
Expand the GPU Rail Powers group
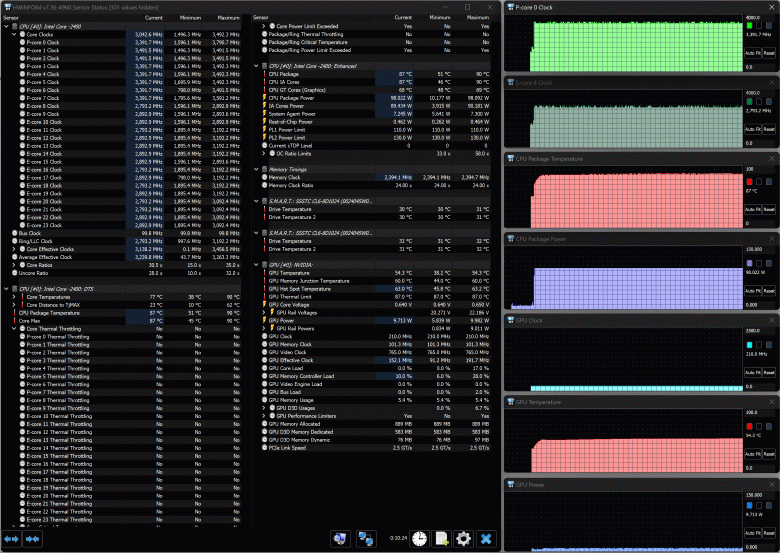(264, 329)
